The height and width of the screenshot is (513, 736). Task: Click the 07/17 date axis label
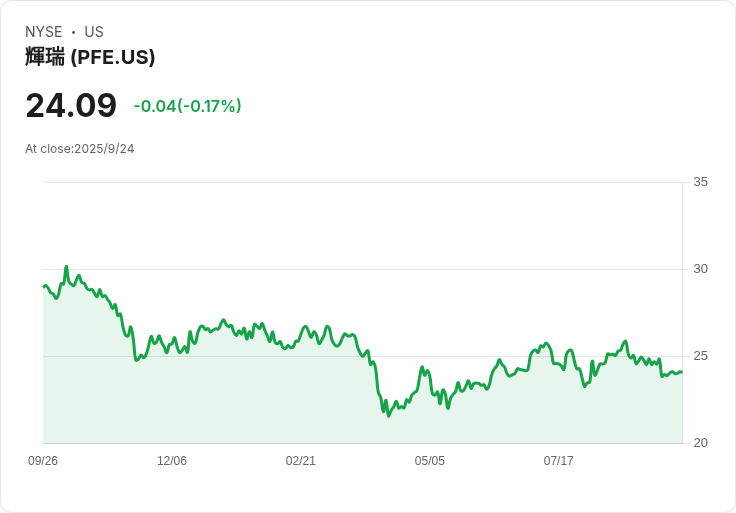[x=558, y=461]
